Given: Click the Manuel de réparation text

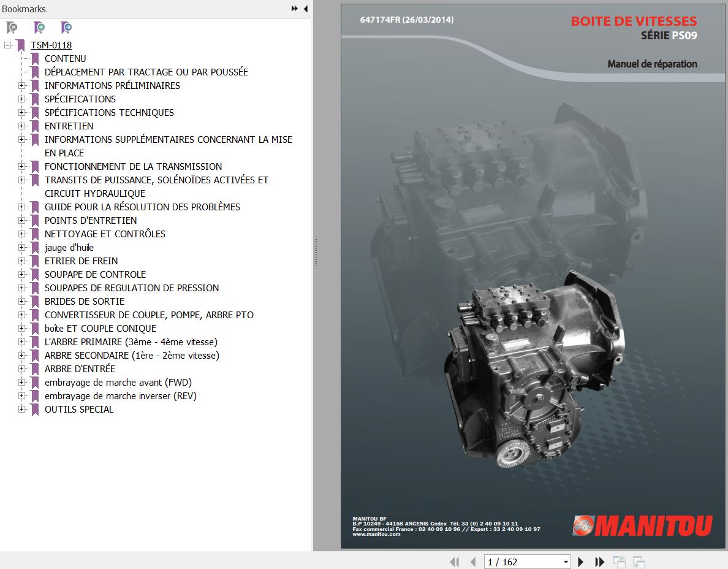Looking at the screenshot, I should pyautogui.click(x=653, y=64).
